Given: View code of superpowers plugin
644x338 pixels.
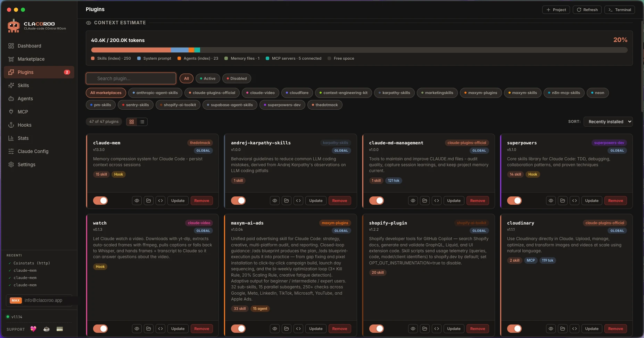Looking at the screenshot, I should click(575, 201).
